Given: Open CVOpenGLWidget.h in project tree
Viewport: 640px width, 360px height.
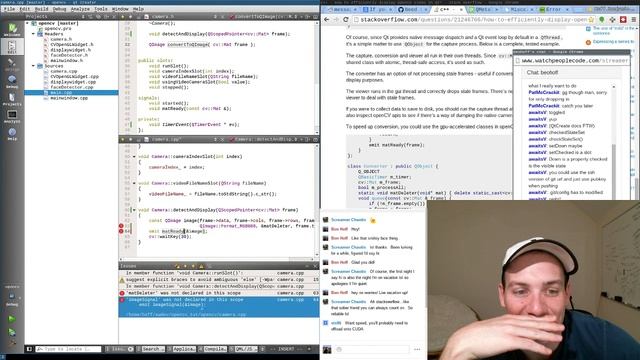Looking at the screenshot, I should point(71,44).
